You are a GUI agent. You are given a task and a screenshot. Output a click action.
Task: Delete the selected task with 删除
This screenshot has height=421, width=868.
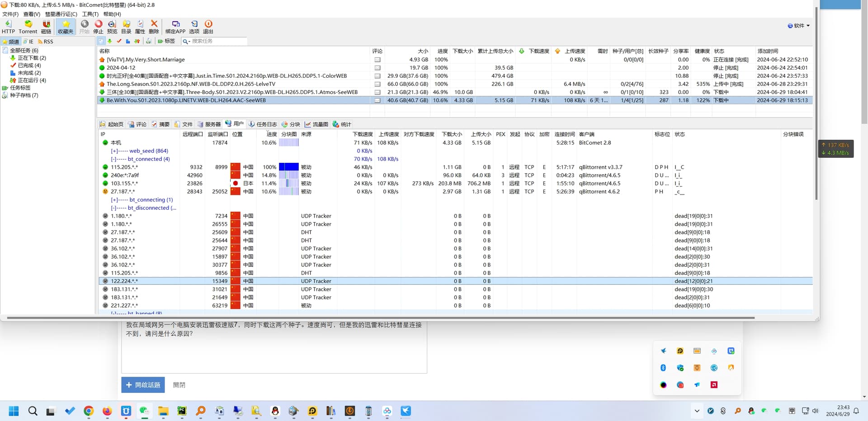pos(154,27)
